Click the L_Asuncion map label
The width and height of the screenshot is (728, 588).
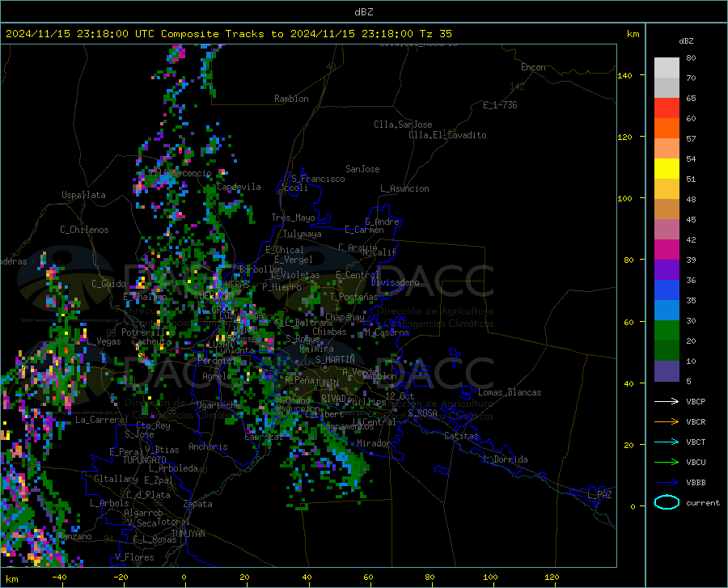tap(404, 188)
